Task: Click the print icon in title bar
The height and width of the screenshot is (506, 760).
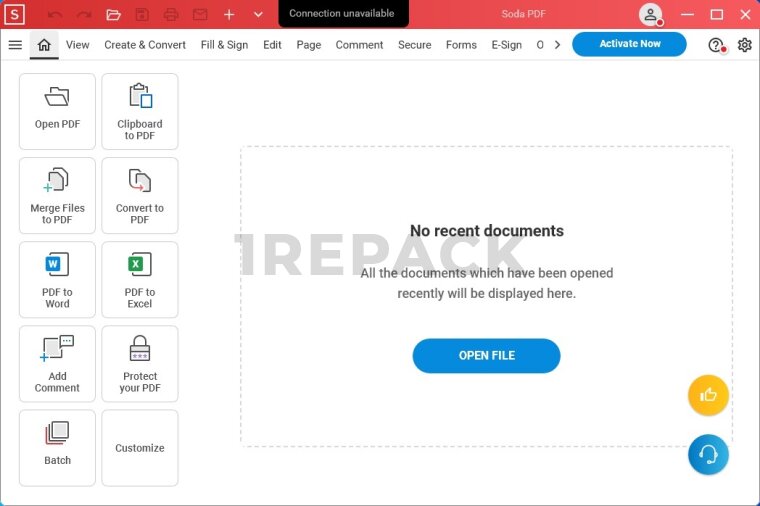Action: click(x=171, y=15)
